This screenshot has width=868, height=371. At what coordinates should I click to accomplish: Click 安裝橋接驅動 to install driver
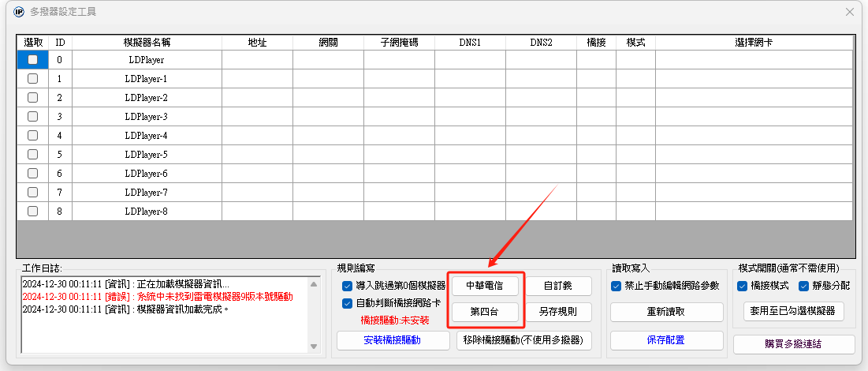point(392,340)
